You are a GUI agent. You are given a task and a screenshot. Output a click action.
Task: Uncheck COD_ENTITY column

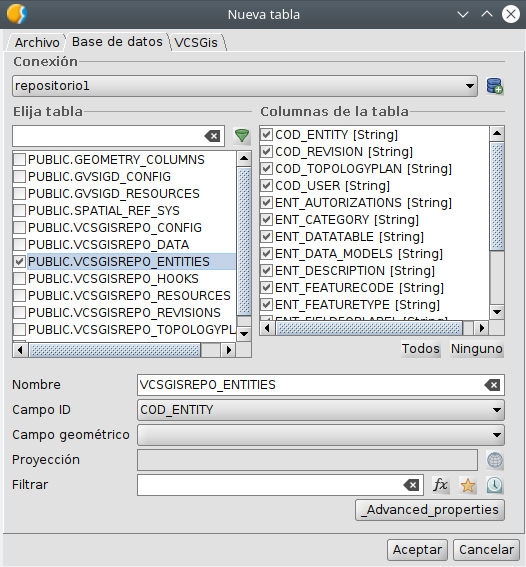tap(266, 135)
